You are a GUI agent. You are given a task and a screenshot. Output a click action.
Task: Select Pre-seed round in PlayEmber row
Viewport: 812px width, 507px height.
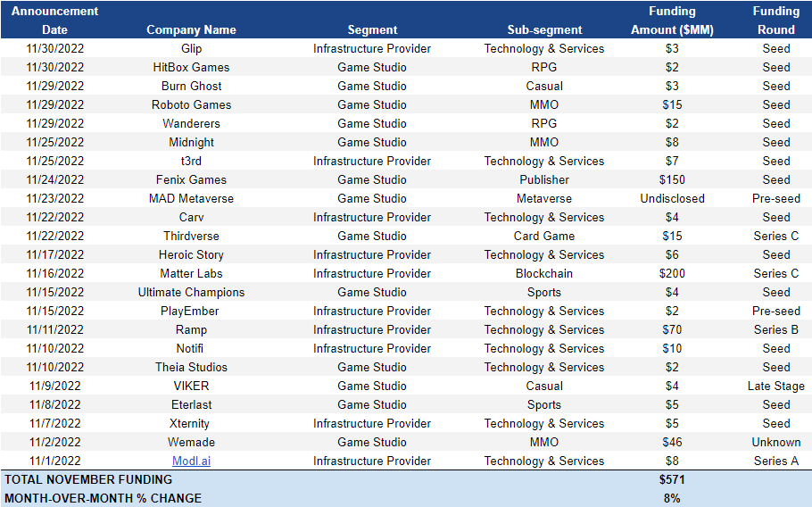(x=775, y=311)
